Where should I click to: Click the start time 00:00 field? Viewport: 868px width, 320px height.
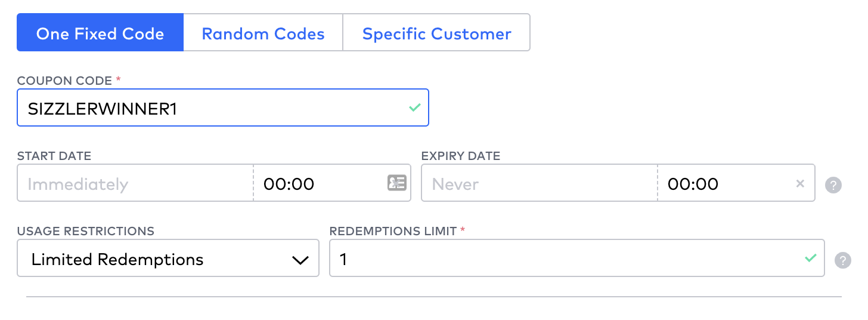pyautogui.click(x=316, y=183)
